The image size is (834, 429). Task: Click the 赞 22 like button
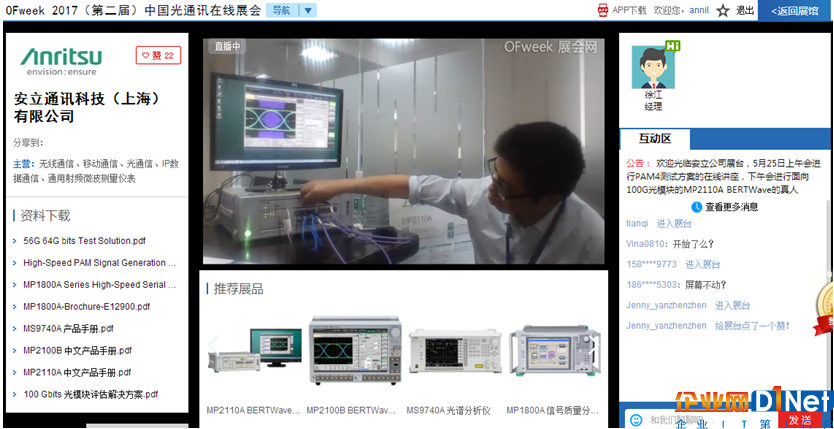tap(158, 55)
